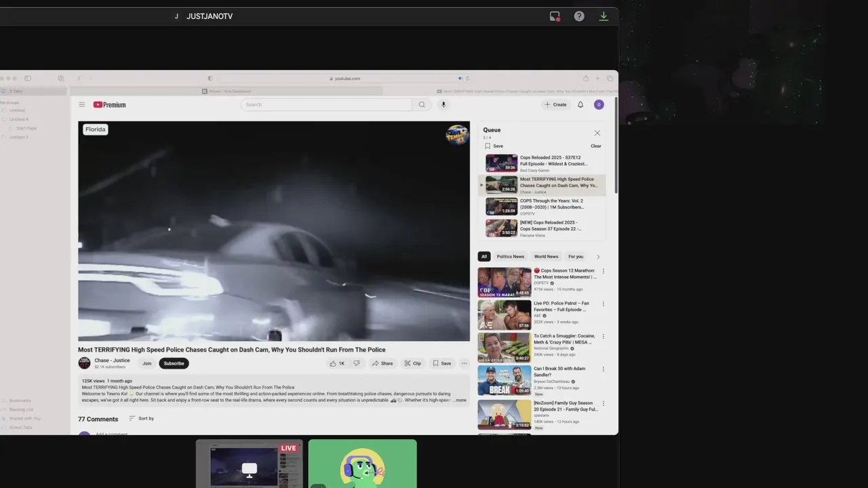Start voice search with microphone icon
868x488 pixels.
pos(443,104)
